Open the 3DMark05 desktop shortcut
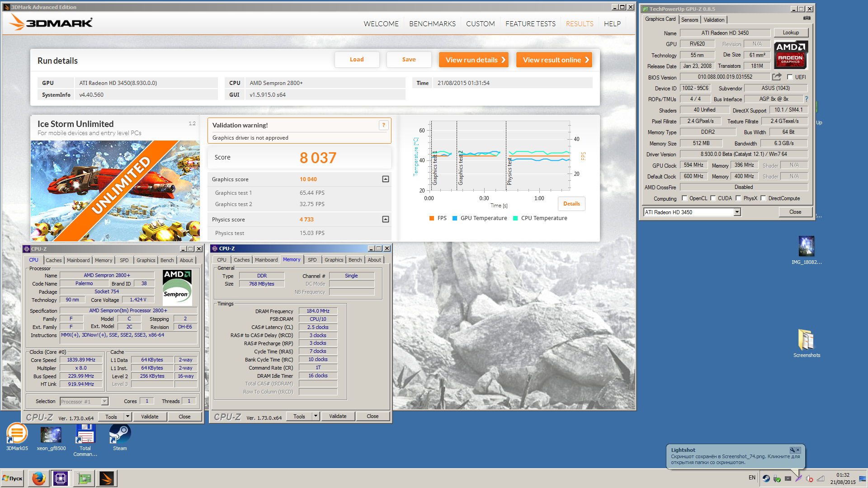This screenshot has height=488, width=868. [x=17, y=436]
